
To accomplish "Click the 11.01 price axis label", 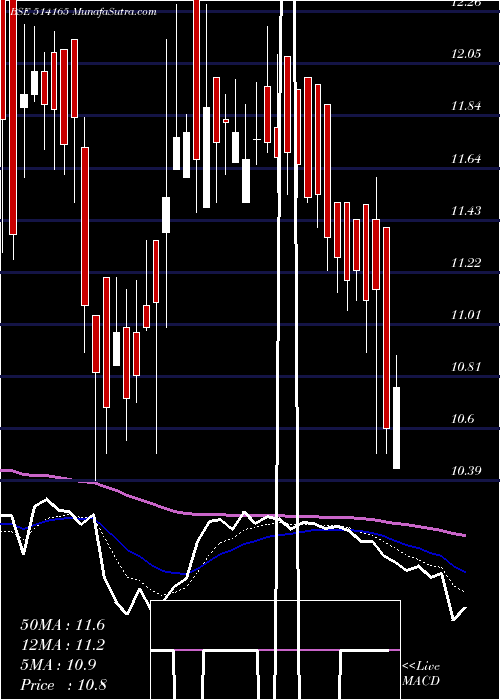I will coord(466,315).
